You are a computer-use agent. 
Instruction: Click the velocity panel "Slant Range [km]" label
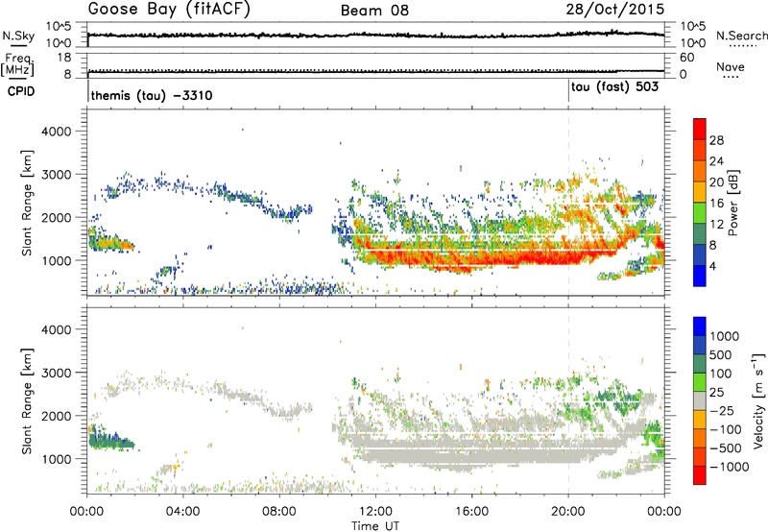tap(27, 401)
